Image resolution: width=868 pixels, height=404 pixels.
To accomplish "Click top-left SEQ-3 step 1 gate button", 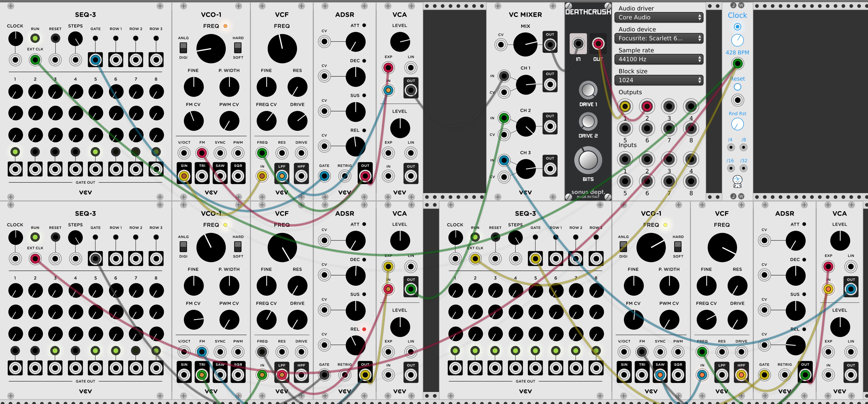I will 15,152.
